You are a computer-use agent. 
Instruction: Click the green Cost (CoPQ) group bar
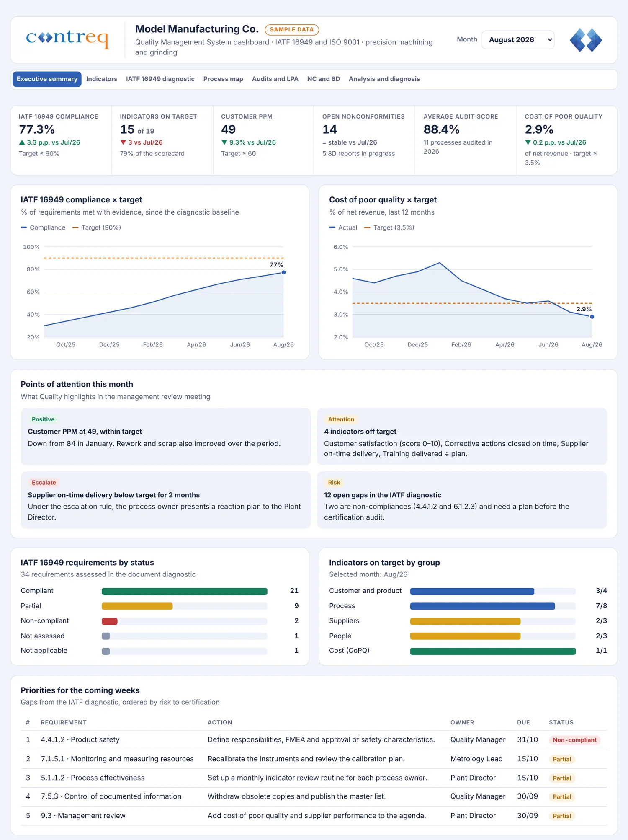pyautogui.click(x=493, y=651)
